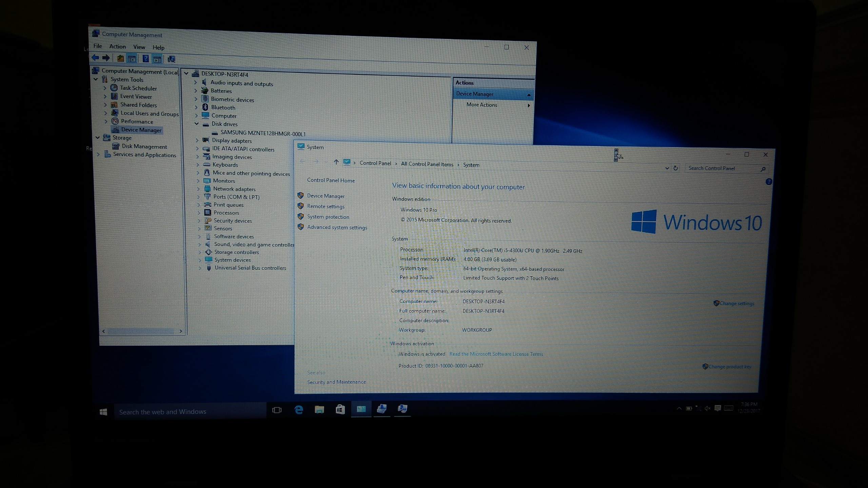The width and height of the screenshot is (868, 488).
Task: Go to Control Panel Home
Action: [331, 180]
